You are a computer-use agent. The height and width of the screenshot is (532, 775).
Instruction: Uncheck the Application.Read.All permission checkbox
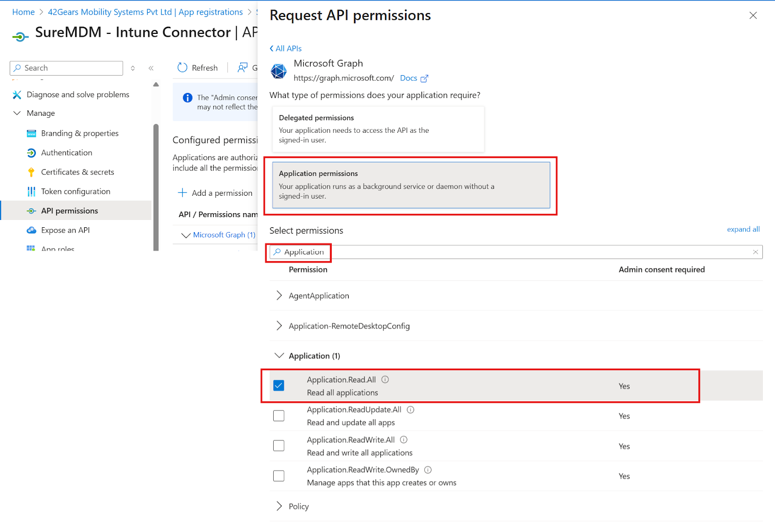pyautogui.click(x=279, y=386)
